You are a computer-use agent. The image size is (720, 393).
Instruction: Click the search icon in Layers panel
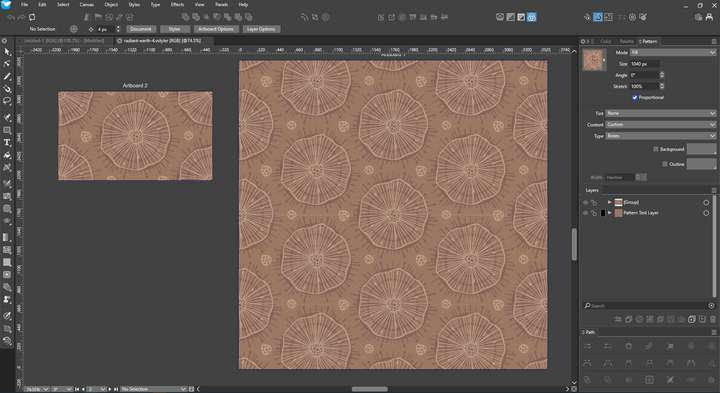[587, 306]
